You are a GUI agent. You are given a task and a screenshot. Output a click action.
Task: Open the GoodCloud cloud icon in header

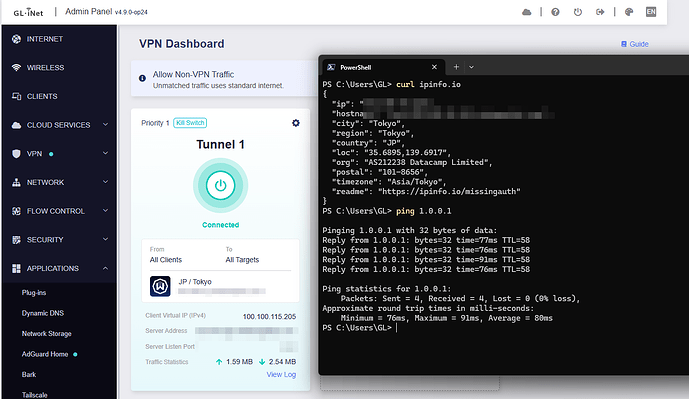pos(526,12)
